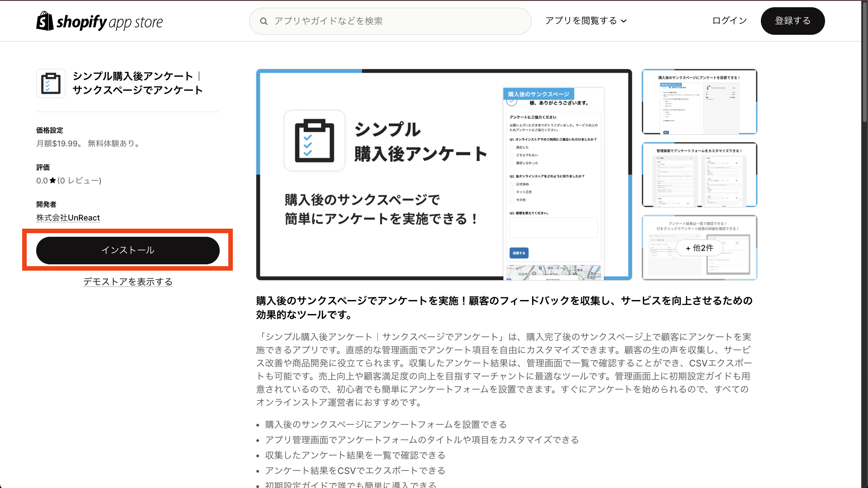Click the app's clipboard logo icon
The image size is (868, 488).
point(51,83)
